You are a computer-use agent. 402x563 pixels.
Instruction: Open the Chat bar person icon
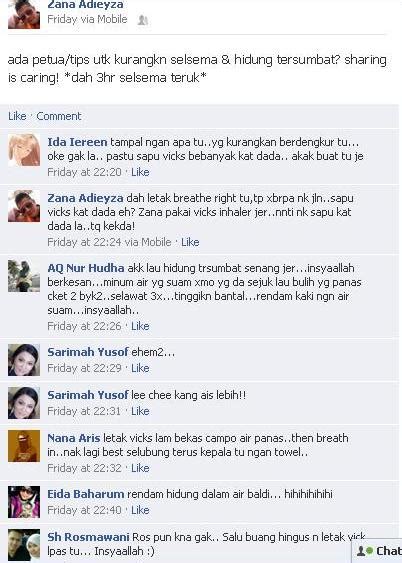(361, 551)
